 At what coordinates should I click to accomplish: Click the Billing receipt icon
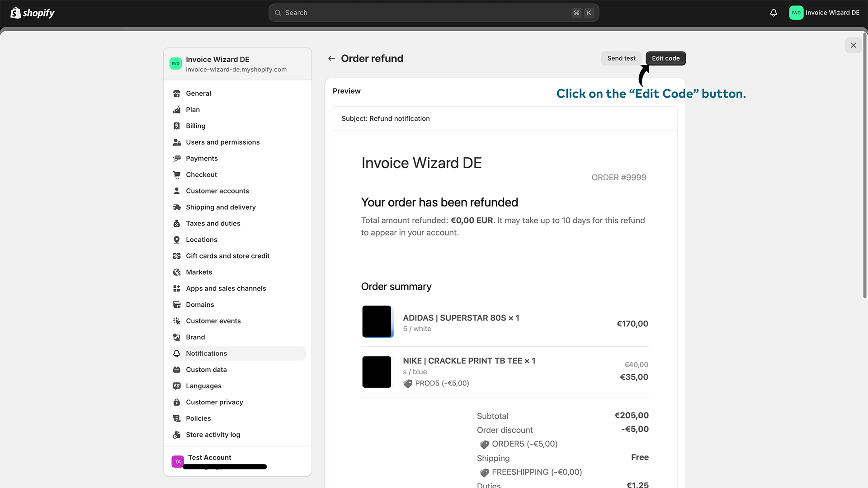(x=177, y=126)
